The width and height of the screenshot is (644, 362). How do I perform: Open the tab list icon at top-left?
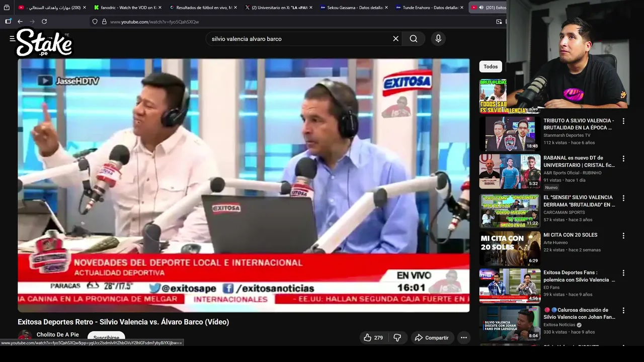(7, 8)
